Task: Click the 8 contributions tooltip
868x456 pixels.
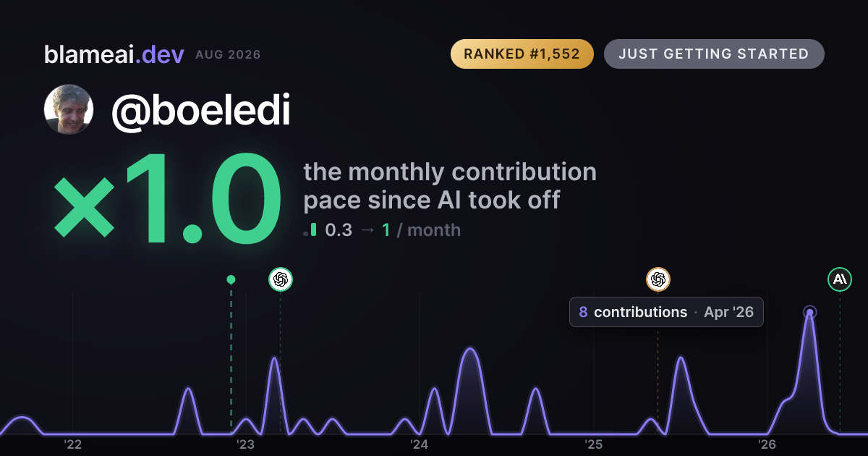Action: [x=666, y=312]
